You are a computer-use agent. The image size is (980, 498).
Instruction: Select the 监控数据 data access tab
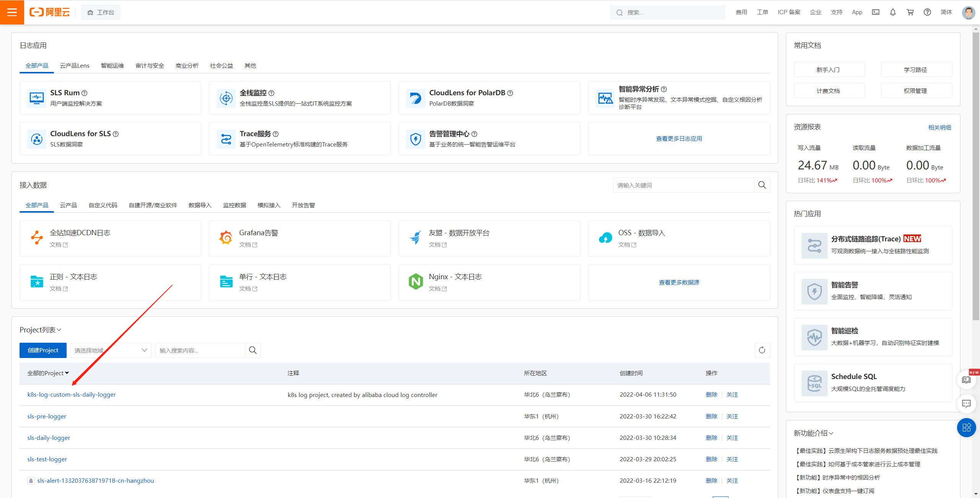click(234, 205)
